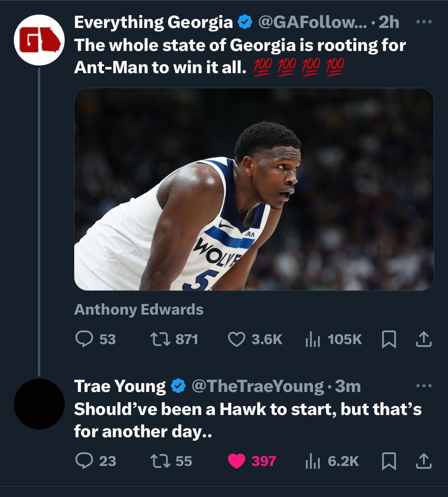This screenshot has height=497, width=448.
Task: Bookmark the Everything Georgia post
Action: [389, 339]
